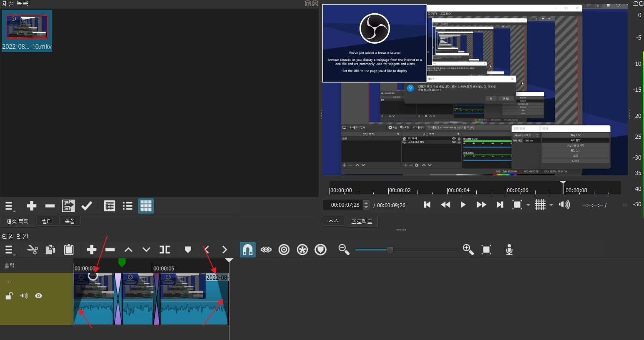Screen dimensions: 644x340
Task: Record audio with the microphone icon
Action: tap(509, 250)
